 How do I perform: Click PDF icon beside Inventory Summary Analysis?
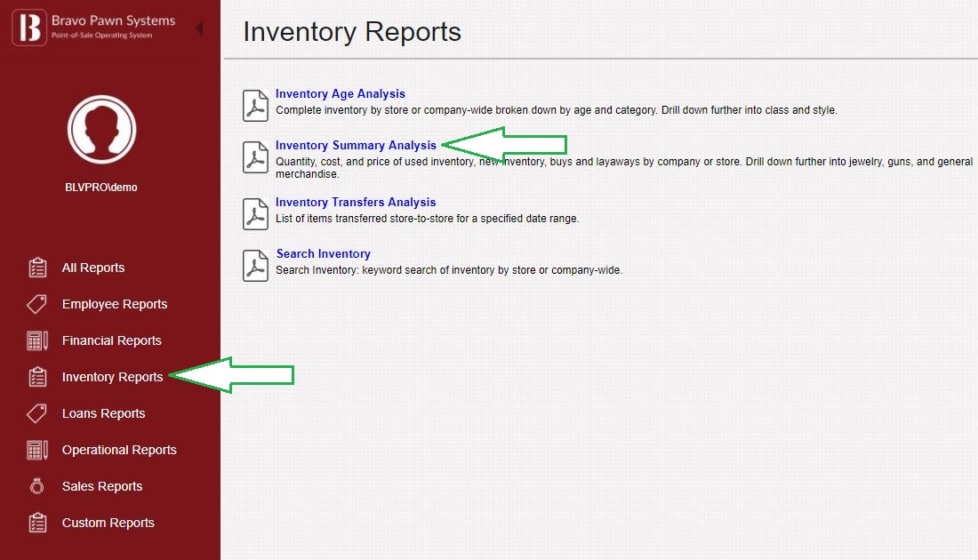point(256,157)
